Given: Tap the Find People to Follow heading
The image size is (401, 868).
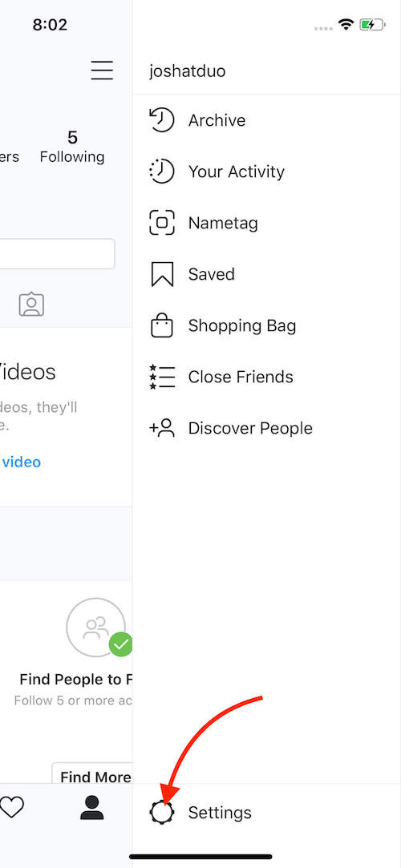Looking at the screenshot, I should point(75,679).
